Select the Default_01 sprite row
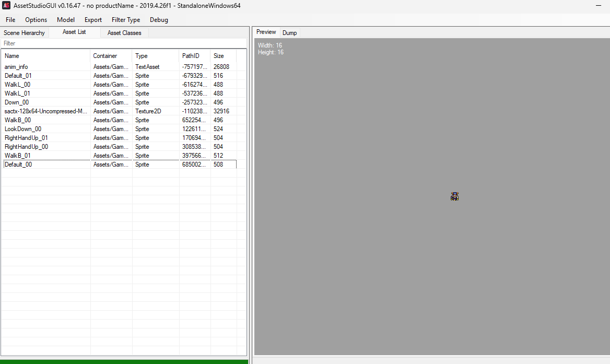 pos(120,76)
